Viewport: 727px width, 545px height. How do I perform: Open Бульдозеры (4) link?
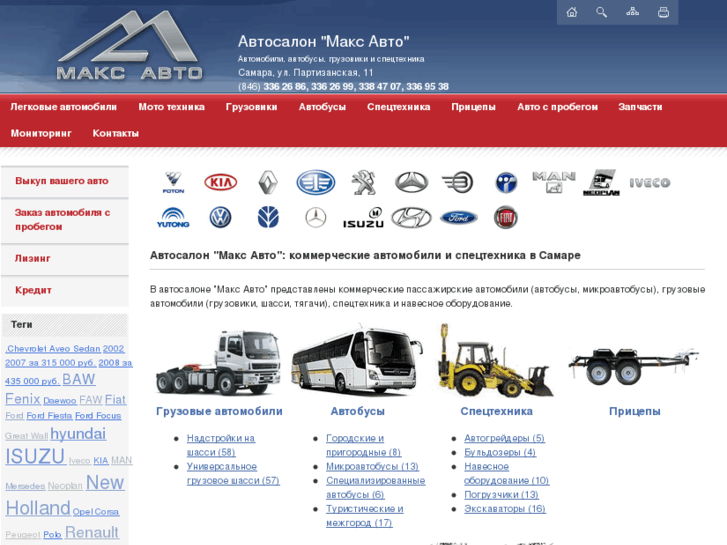click(500, 452)
